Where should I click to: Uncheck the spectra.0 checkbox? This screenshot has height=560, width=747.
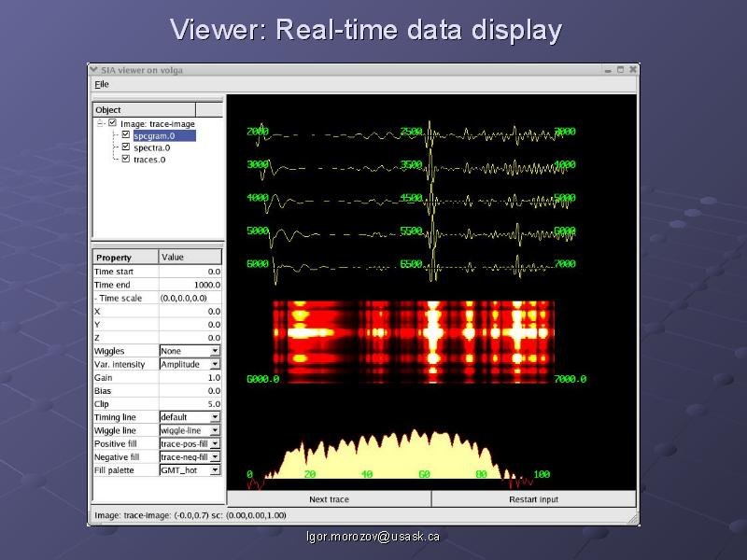(x=126, y=147)
